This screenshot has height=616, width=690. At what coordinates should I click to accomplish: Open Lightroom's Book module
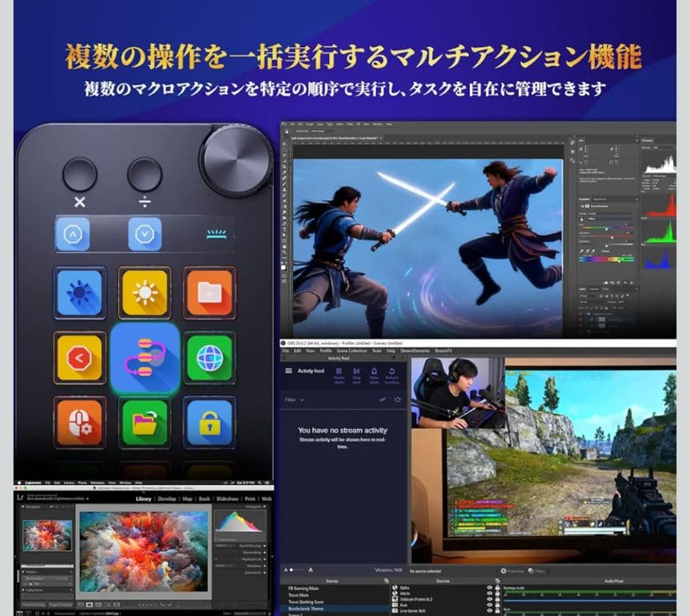(204, 499)
